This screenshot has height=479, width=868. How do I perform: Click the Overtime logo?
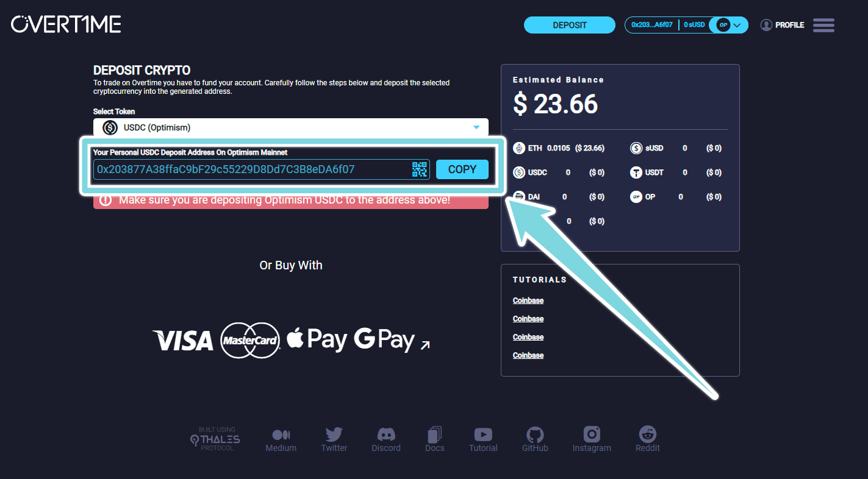tap(66, 24)
